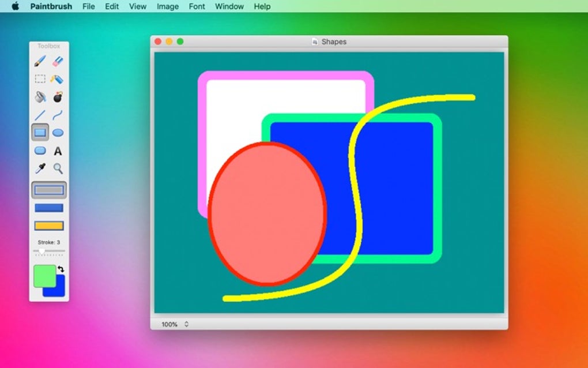588x368 pixels.
Task: Select the Paint Bucket fill tool
Action: (40, 97)
